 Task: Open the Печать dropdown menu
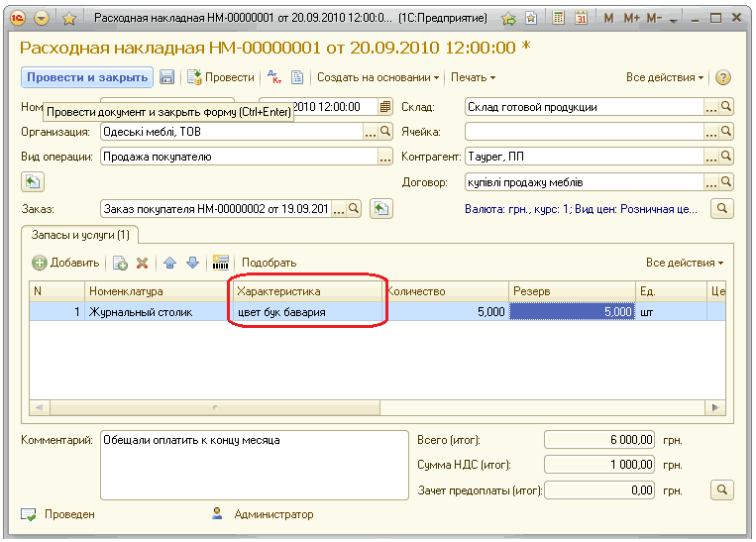(473, 77)
